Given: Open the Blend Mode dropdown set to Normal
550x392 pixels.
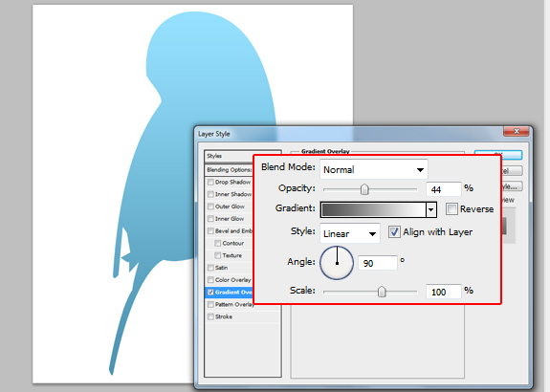Looking at the screenshot, I should [374, 169].
